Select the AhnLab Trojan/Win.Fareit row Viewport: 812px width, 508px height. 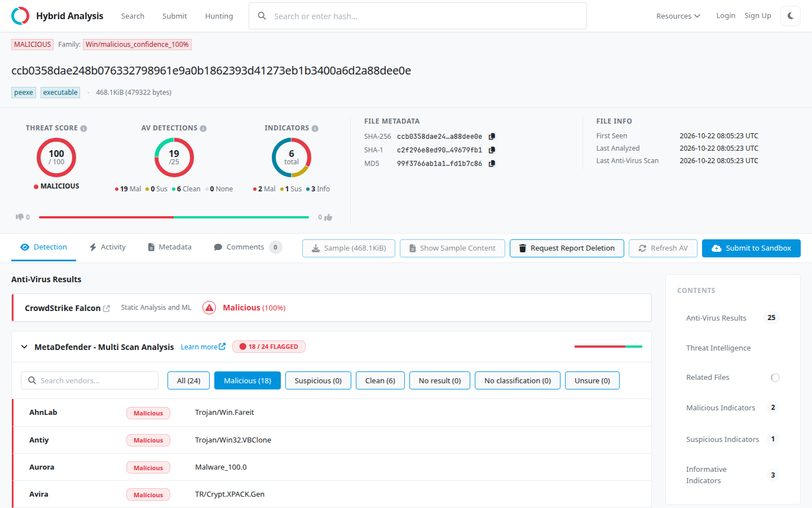[332, 413]
